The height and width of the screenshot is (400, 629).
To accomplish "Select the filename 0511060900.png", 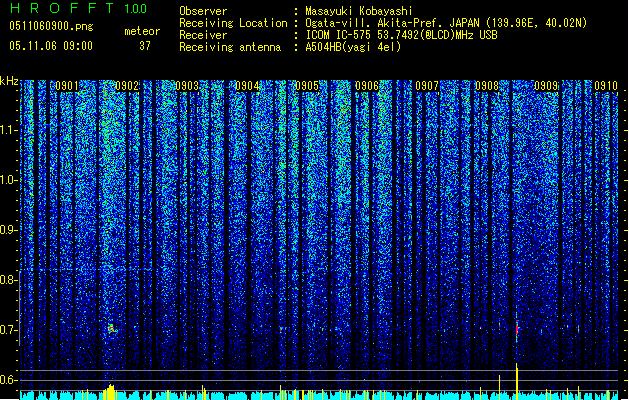I will coord(51,26).
